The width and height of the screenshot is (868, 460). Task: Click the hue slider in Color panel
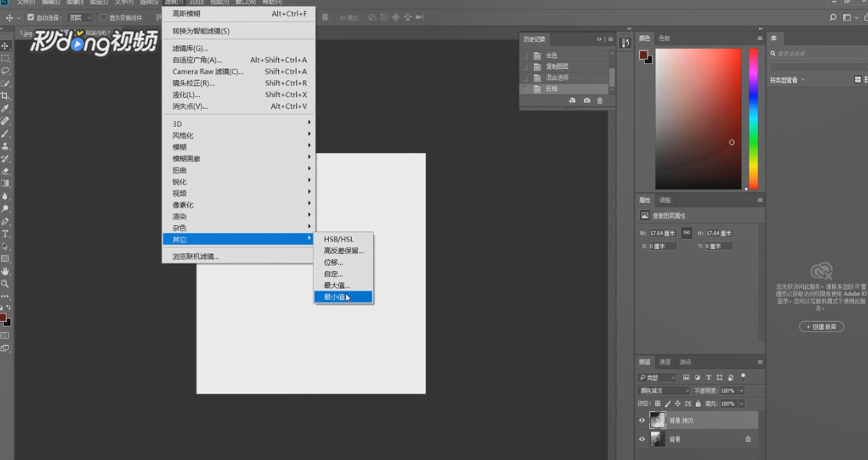click(754, 118)
